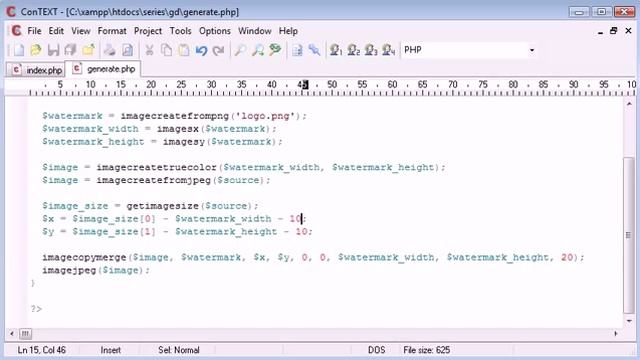Viewport: 640px width, 360px height.
Task: Open the Format menu
Action: click(x=112, y=31)
